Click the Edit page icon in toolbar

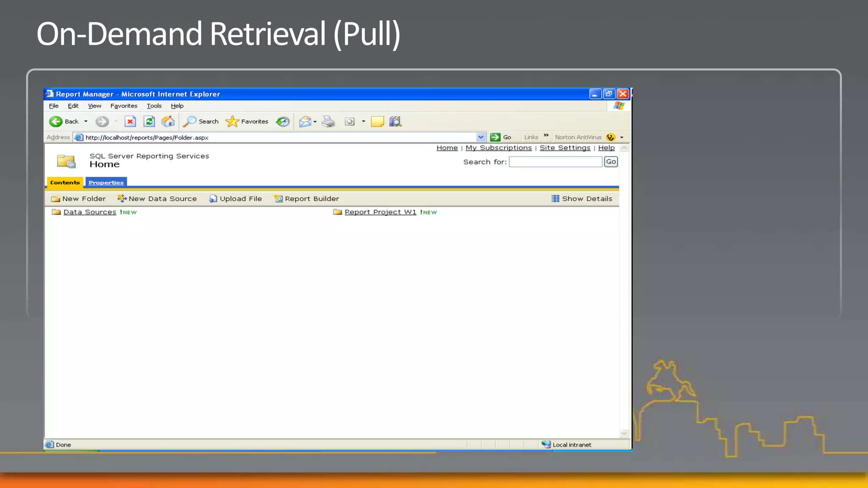[350, 122]
